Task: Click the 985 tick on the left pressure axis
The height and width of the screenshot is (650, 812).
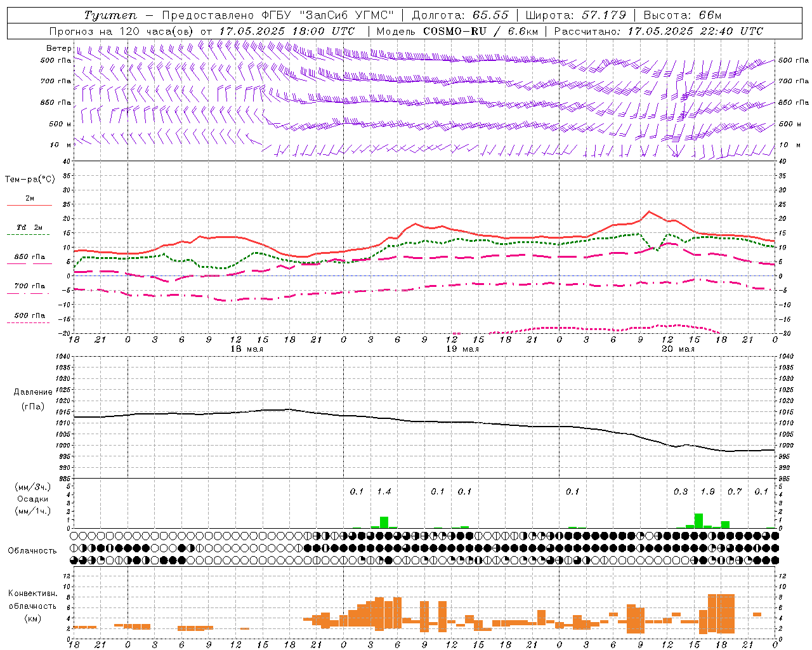Action: pyautogui.click(x=66, y=479)
